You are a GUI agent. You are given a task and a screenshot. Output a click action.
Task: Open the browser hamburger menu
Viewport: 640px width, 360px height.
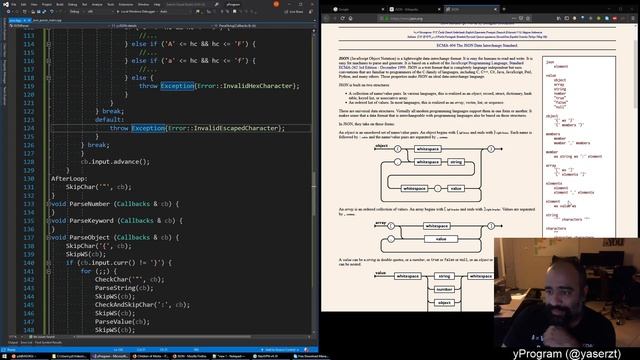(633, 18)
